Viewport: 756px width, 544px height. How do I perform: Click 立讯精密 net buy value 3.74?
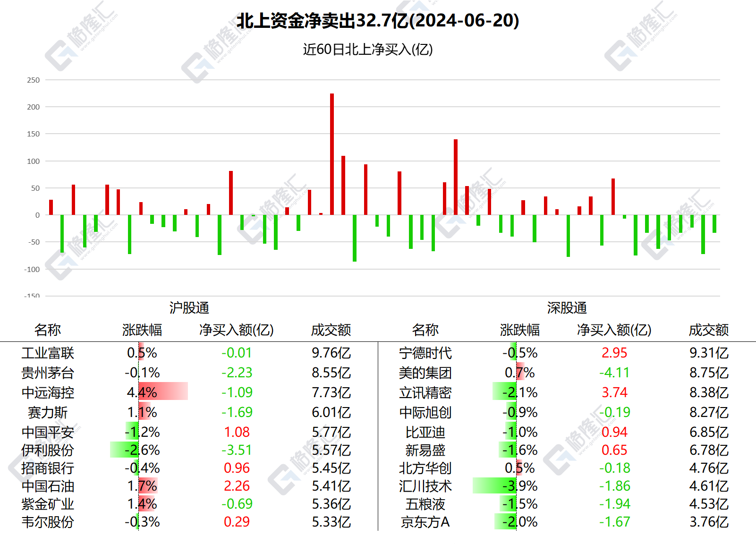614,392
